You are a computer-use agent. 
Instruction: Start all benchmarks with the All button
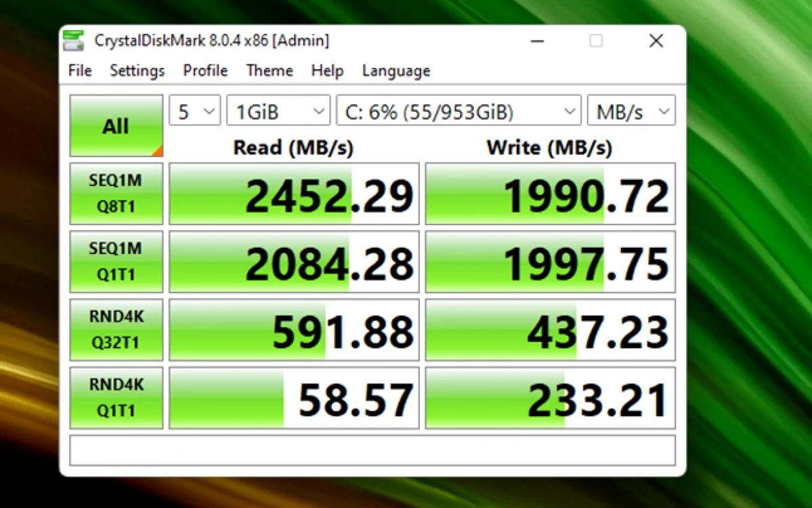click(x=116, y=125)
